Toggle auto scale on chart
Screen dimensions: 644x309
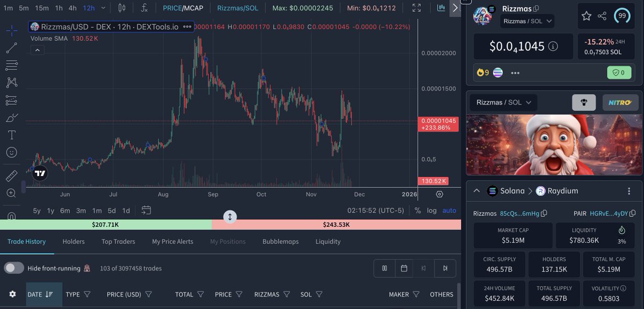[x=449, y=210]
